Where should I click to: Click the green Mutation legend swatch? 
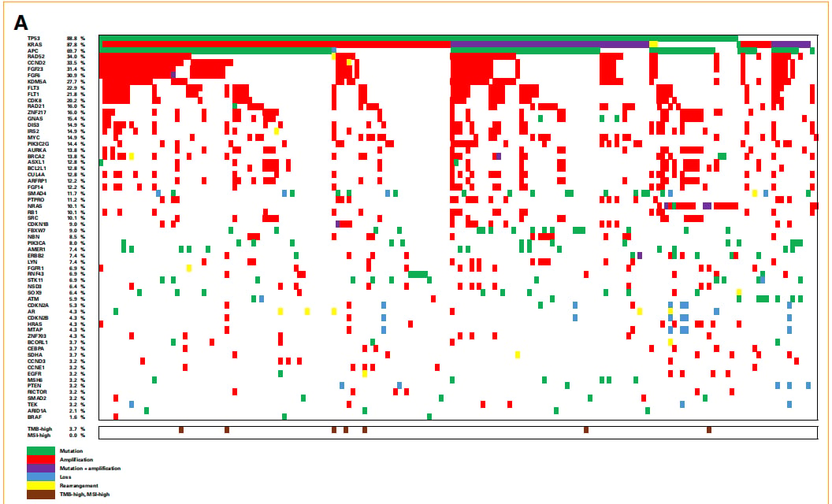point(41,451)
